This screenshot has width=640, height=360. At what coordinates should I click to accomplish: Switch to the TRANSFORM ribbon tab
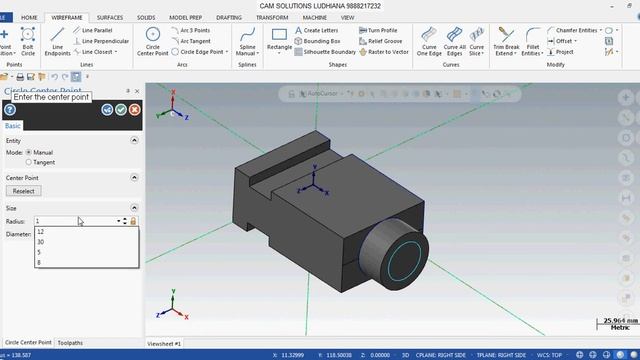click(x=272, y=18)
